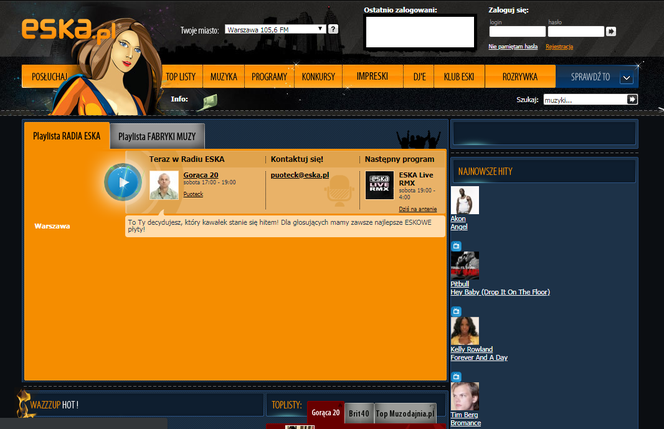The height and width of the screenshot is (429, 664).
Task: Click the Nie pamiętam hasła link
Action: coord(513,47)
